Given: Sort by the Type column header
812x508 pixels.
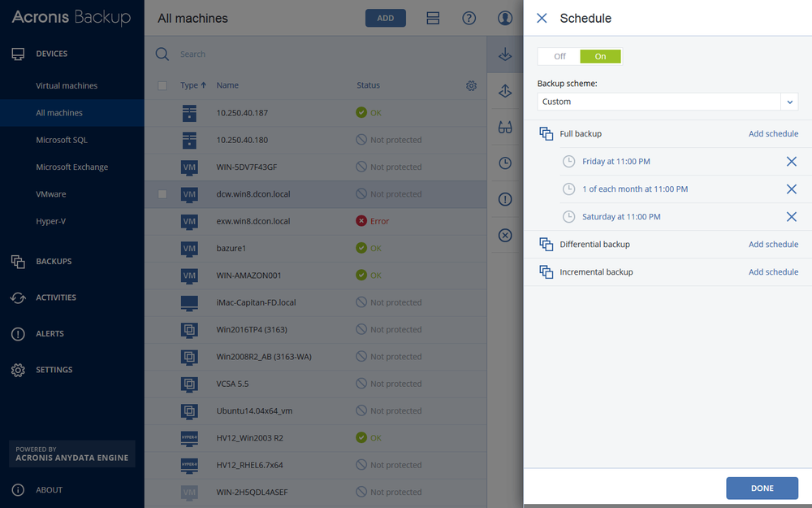Looking at the screenshot, I should pyautogui.click(x=193, y=85).
